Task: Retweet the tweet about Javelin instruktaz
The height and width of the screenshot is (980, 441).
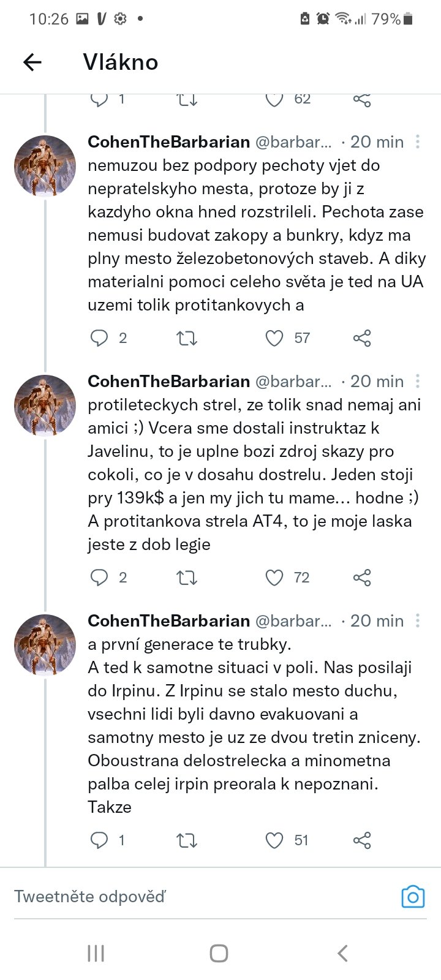Action: (187, 578)
